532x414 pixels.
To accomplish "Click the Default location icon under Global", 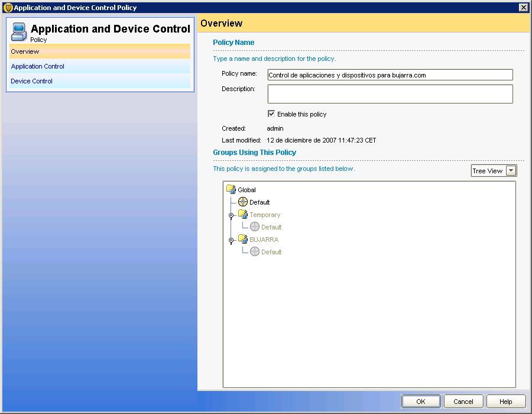I will coord(243,202).
